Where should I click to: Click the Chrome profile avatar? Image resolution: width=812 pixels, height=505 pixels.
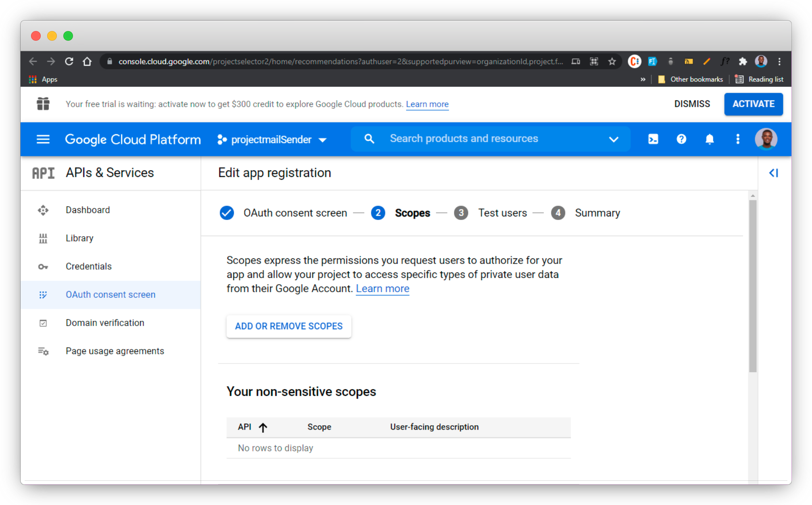[x=761, y=61]
